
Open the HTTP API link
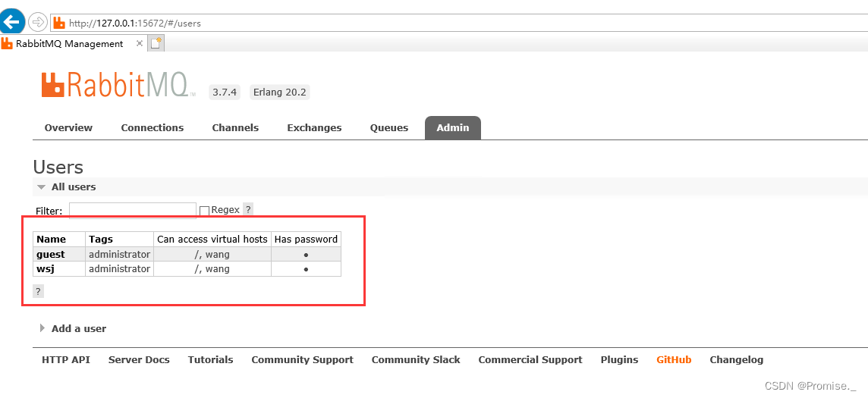[x=66, y=360]
